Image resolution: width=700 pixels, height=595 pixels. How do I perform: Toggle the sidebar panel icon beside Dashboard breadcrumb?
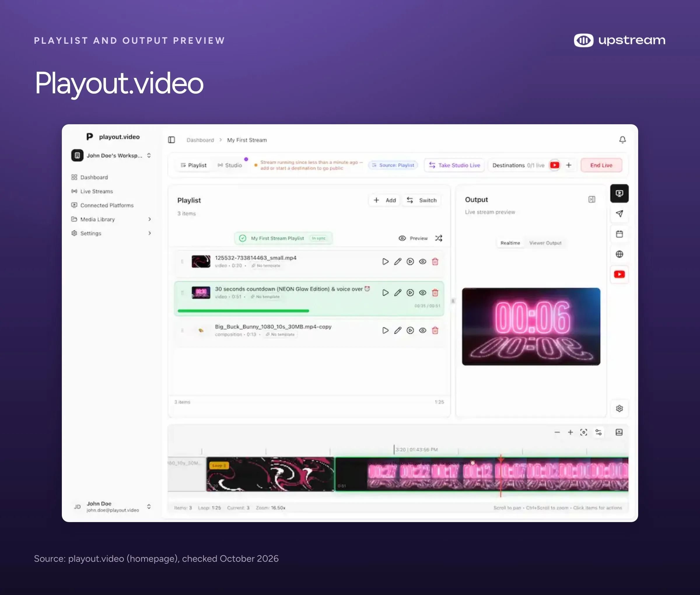coord(171,140)
